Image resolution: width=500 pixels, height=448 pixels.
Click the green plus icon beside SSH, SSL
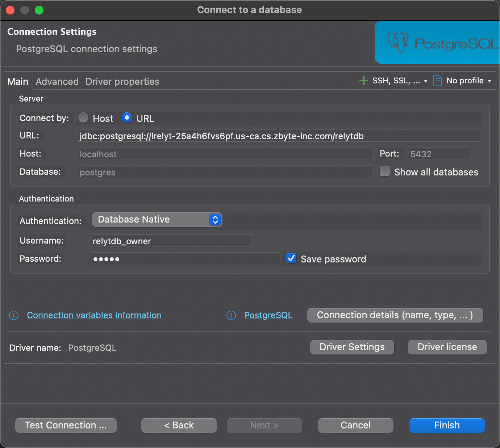pyautogui.click(x=363, y=80)
